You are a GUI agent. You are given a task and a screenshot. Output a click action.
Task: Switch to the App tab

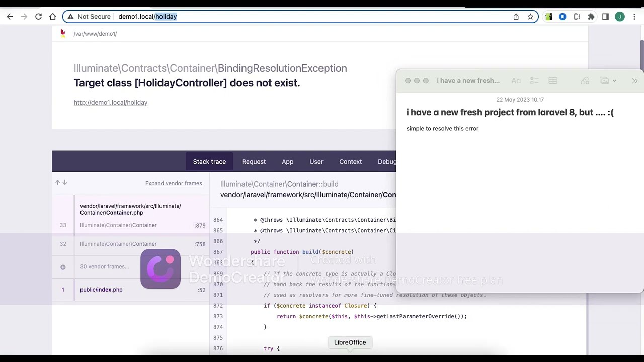pyautogui.click(x=287, y=162)
